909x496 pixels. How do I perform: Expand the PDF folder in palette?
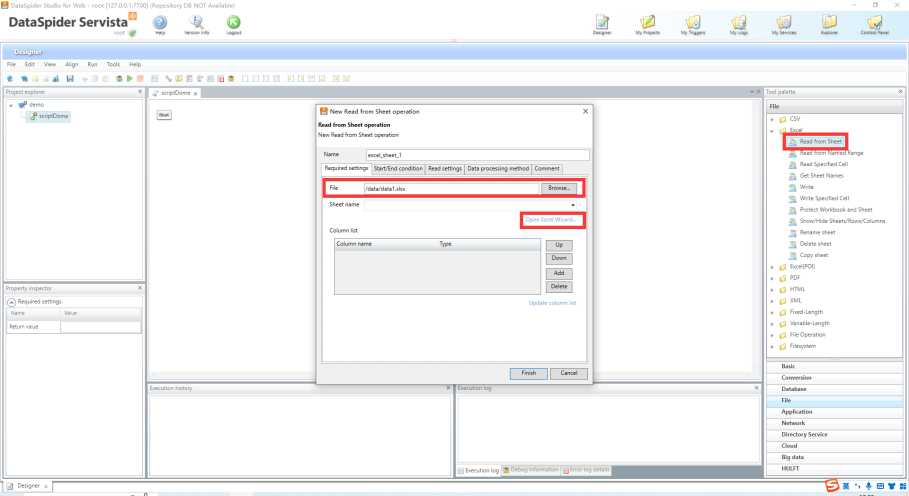click(x=772, y=278)
